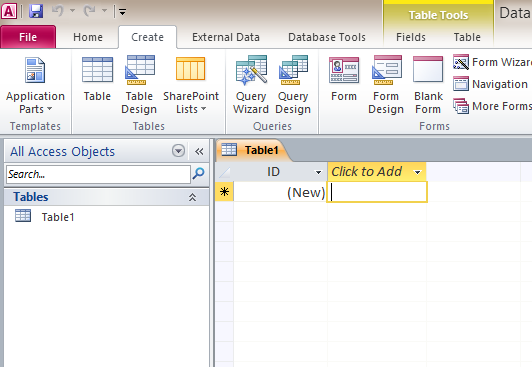
Task: Click the navigation pane Search box
Action: pos(98,174)
